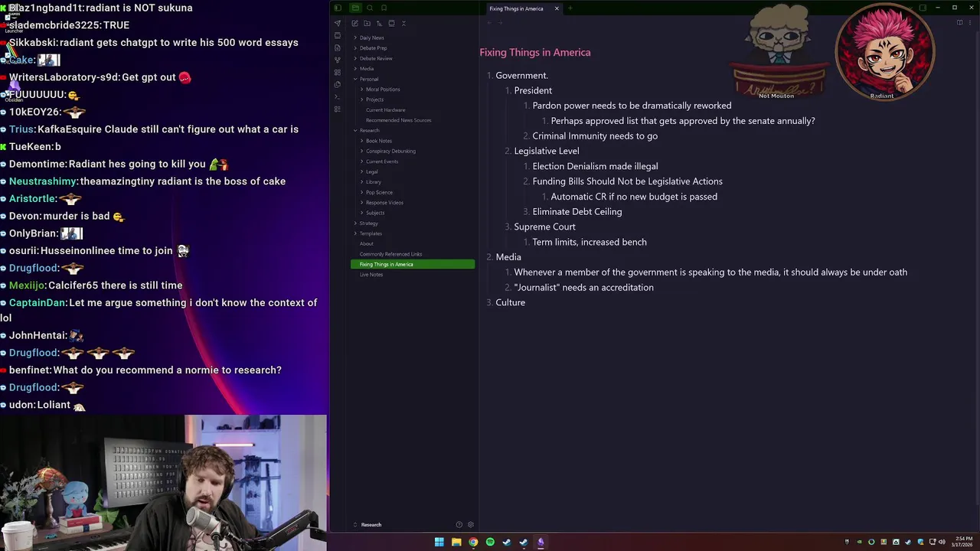Screen dimensions: 980x551
Task: Collapse all folders icon
Action: click(x=403, y=23)
